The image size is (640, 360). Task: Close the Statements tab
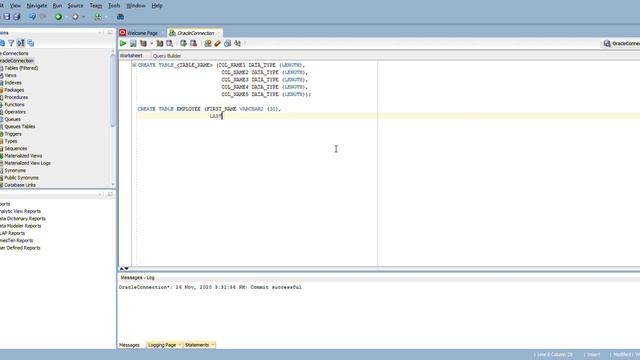click(213, 345)
